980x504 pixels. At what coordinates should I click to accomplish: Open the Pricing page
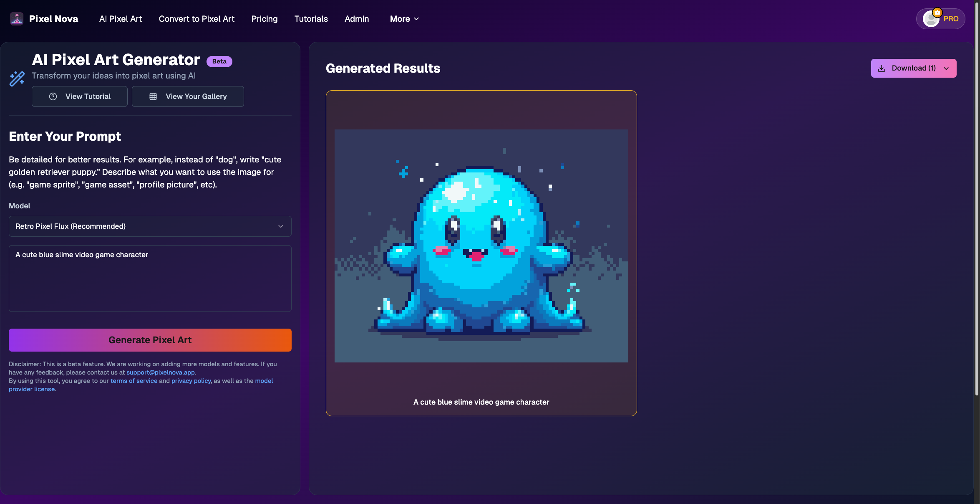coord(265,19)
